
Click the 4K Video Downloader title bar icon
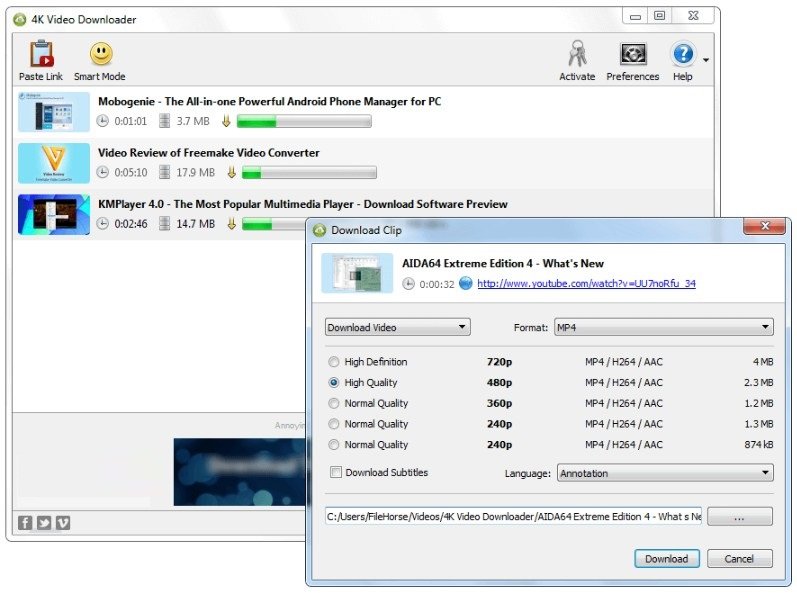coord(20,19)
